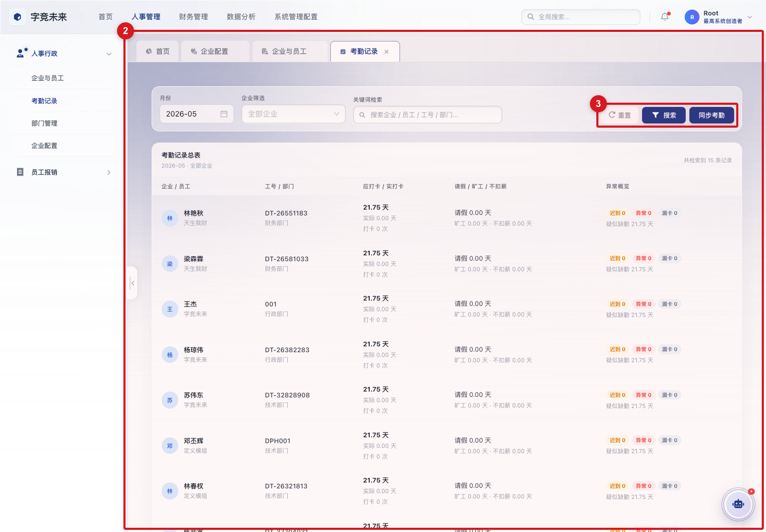Click the 企业与员工 tab building icon
766x532 pixels.
(265, 52)
